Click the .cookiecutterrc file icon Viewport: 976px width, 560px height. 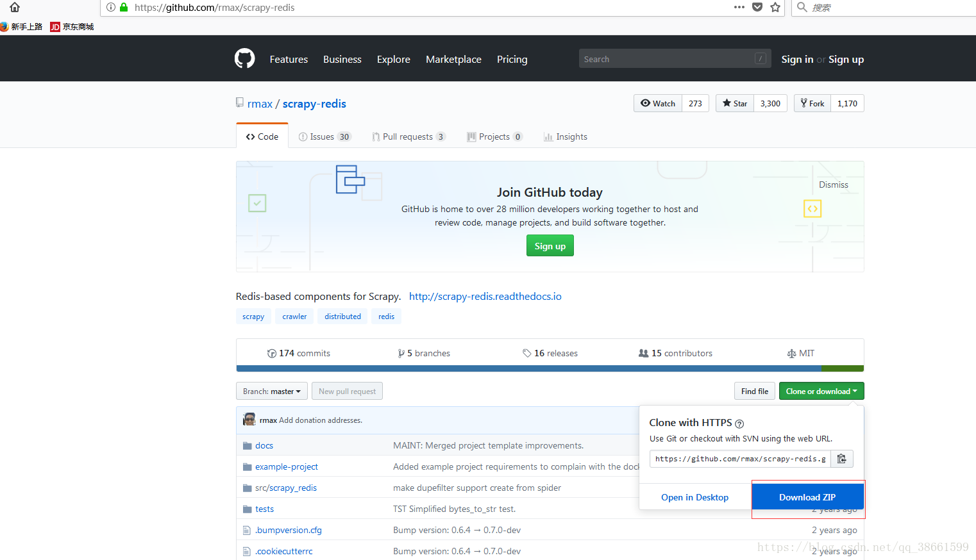pos(247,551)
